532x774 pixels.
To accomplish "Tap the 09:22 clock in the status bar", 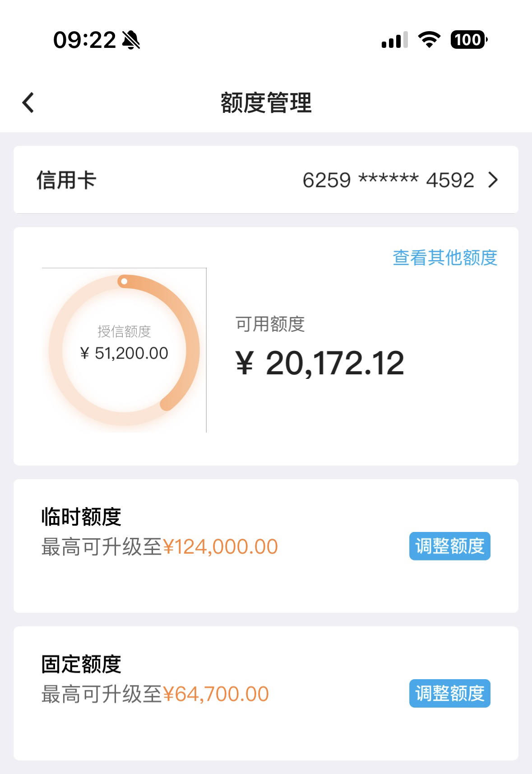I will (84, 40).
